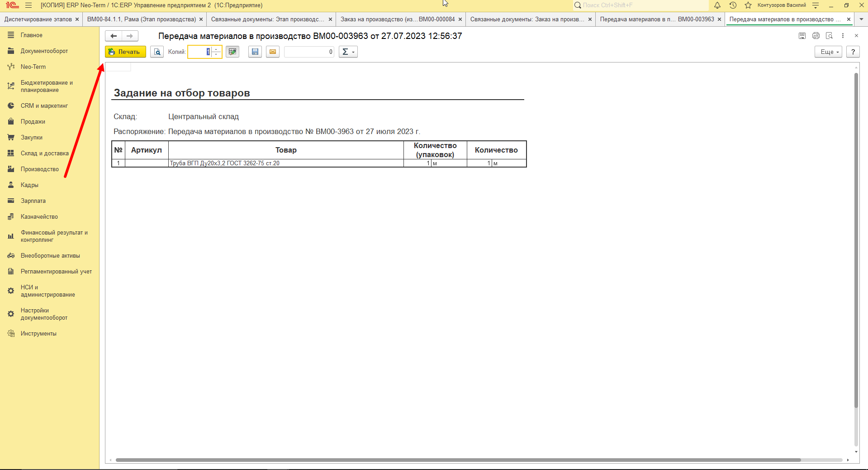
Task: Open the НСИ и администрирование section
Action: pyautogui.click(x=48, y=291)
